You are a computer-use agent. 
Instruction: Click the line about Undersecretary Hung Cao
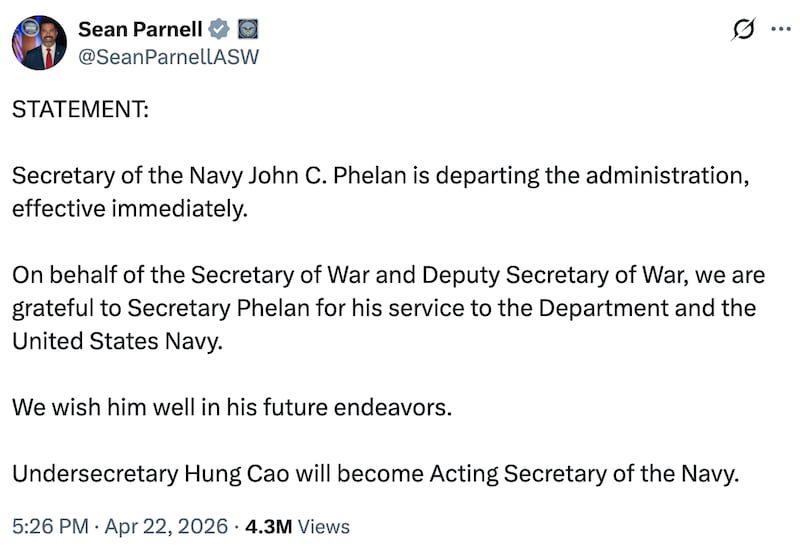coord(375,474)
